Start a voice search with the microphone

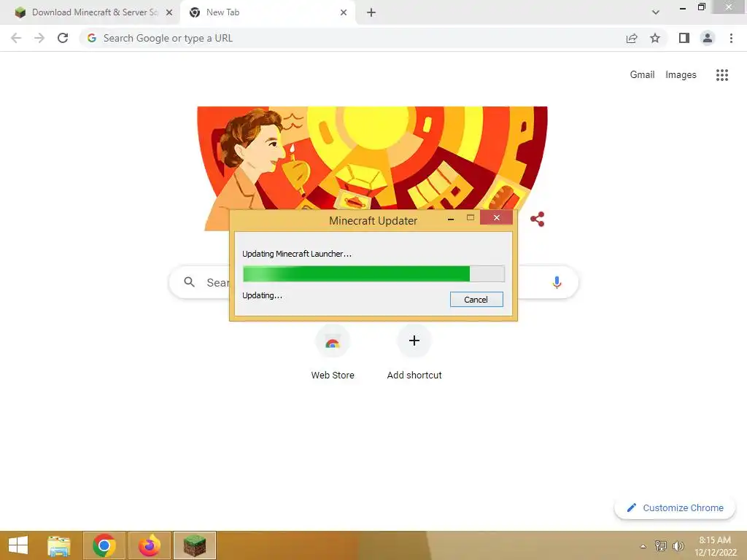pos(557,282)
